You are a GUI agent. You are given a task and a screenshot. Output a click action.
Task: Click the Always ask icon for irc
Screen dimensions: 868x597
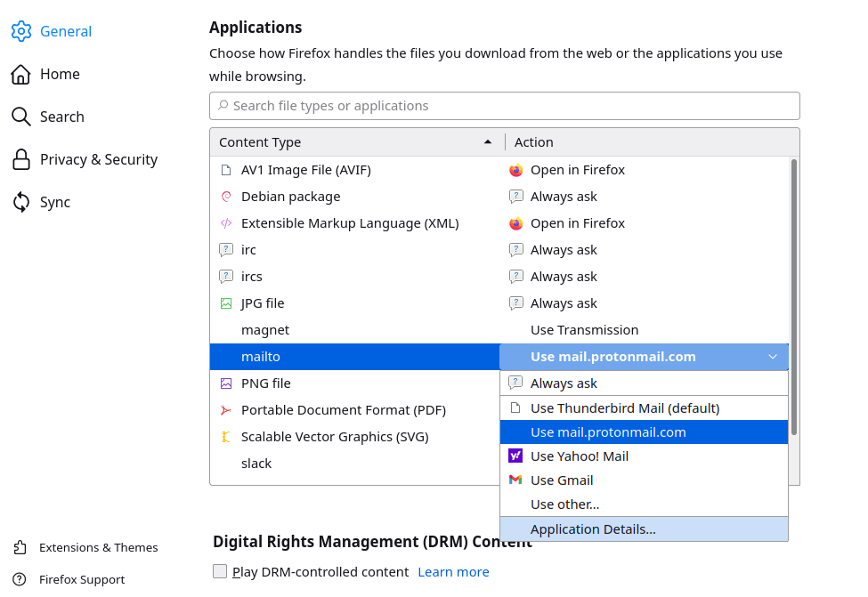516,249
